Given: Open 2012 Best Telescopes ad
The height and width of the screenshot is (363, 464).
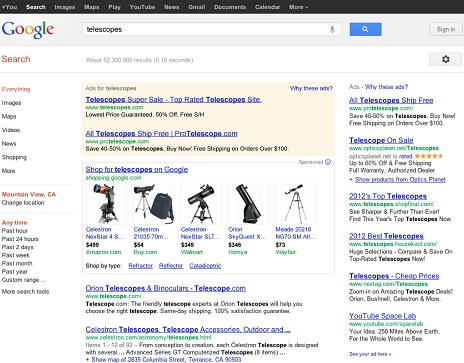Looking at the screenshot, I should 386,236.
